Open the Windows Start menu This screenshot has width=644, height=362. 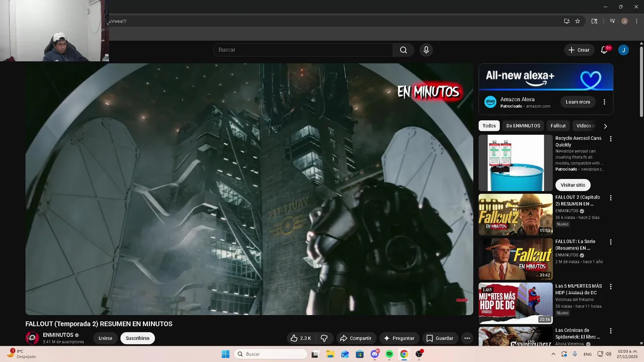pos(225,354)
